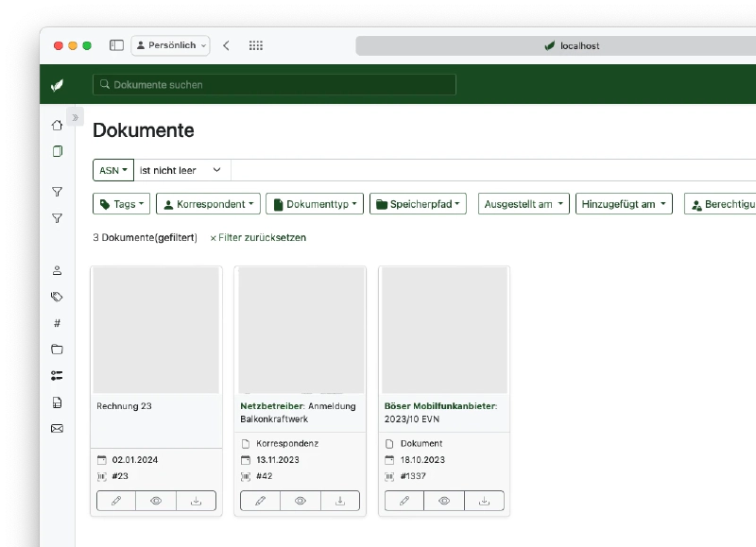756x547 pixels.
Task: Click edit pencil on Rechnung 23 card
Action: point(116,501)
